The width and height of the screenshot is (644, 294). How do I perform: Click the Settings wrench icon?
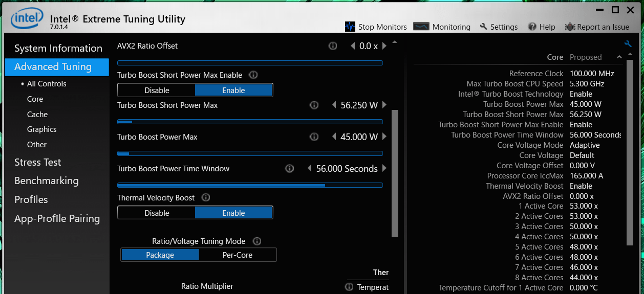[484, 27]
